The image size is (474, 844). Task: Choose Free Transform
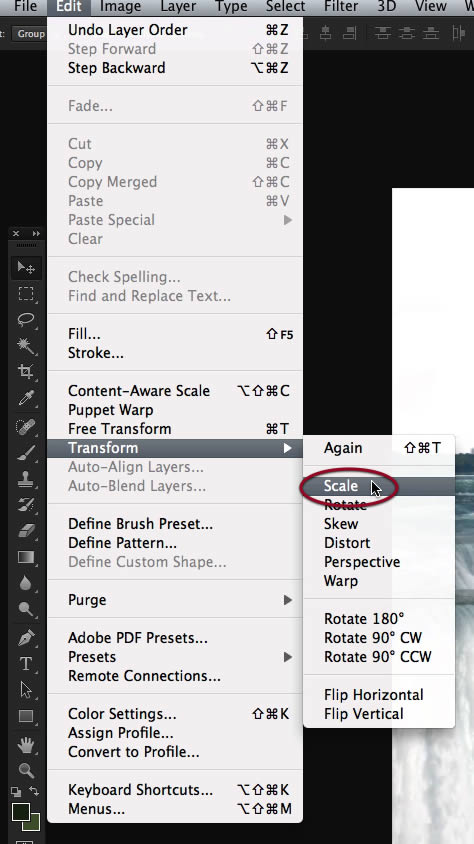(x=175, y=429)
